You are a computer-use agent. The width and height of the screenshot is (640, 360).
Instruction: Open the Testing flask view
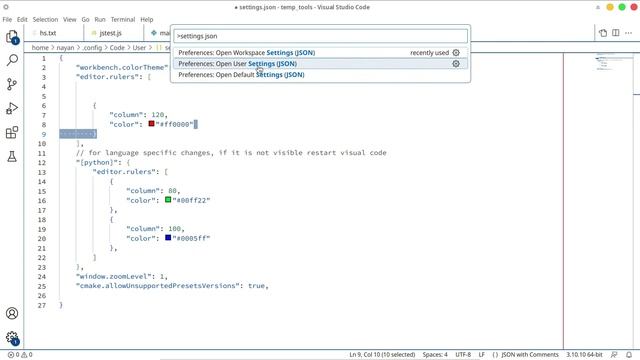(x=12, y=156)
